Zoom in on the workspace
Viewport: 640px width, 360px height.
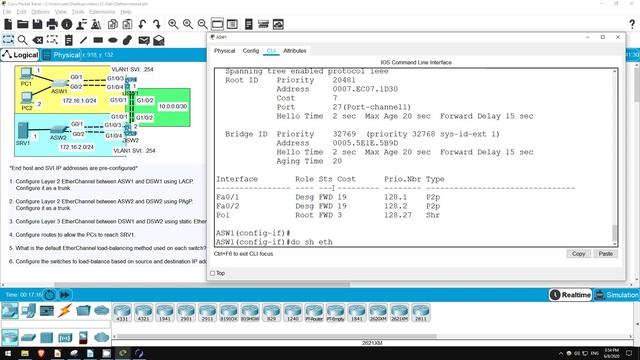tap(173, 24)
